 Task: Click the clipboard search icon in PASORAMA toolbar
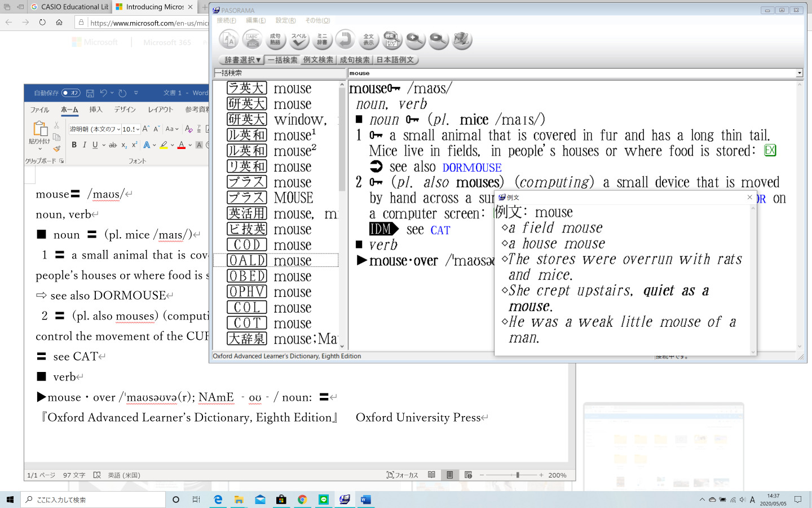391,40
